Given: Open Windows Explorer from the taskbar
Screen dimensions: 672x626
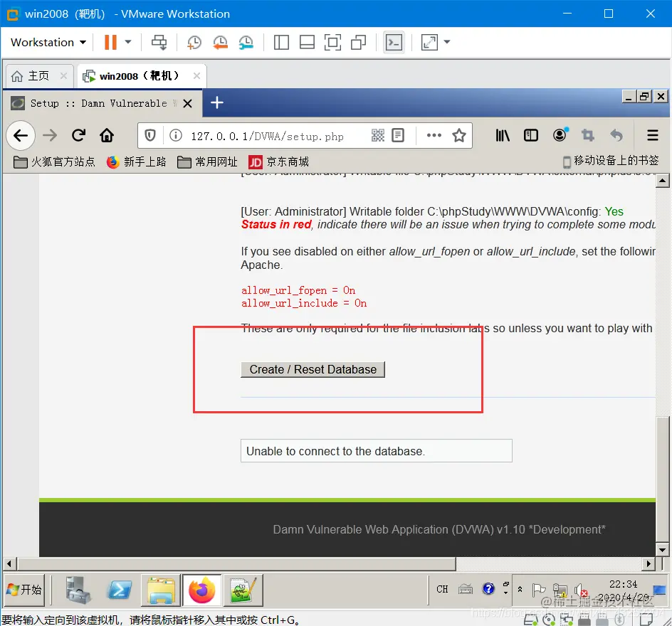Looking at the screenshot, I should click(x=161, y=590).
